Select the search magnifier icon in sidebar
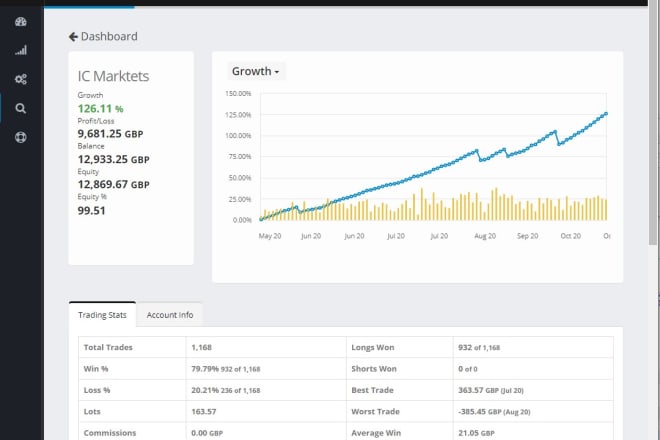 [x=21, y=108]
